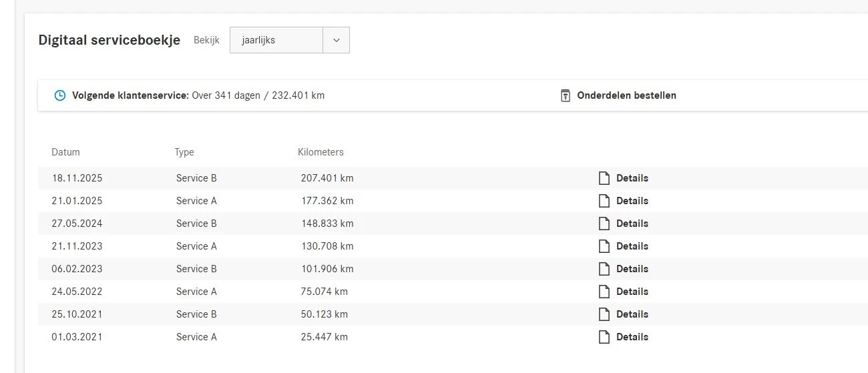Screen dimensions: 868x373
Task: Open the jaarlijks view selector
Action: pyautogui.click(x=276, y=40)
